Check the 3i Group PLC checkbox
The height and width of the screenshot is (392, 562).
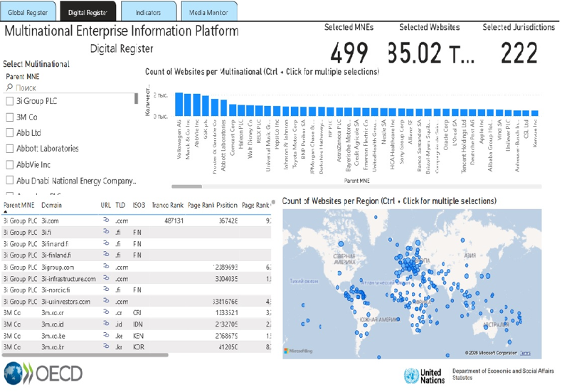(x=10, y=102)
